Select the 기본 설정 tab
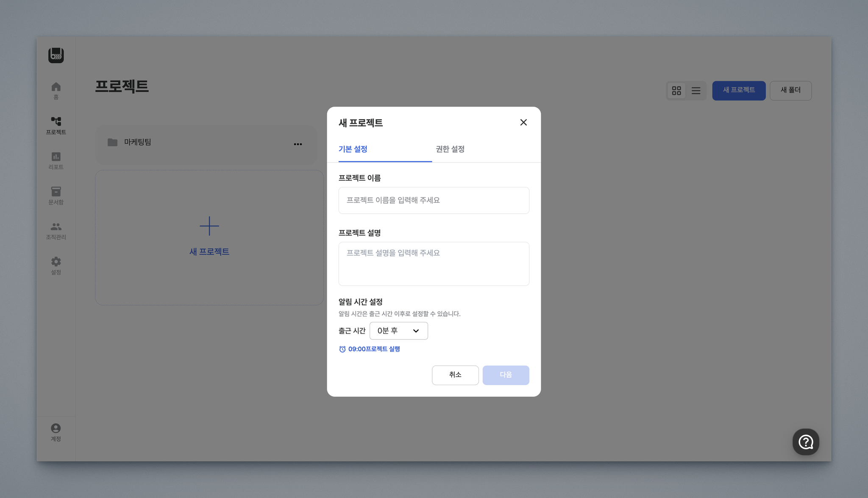This screenshot has width=868, height=498. (353, 149)
